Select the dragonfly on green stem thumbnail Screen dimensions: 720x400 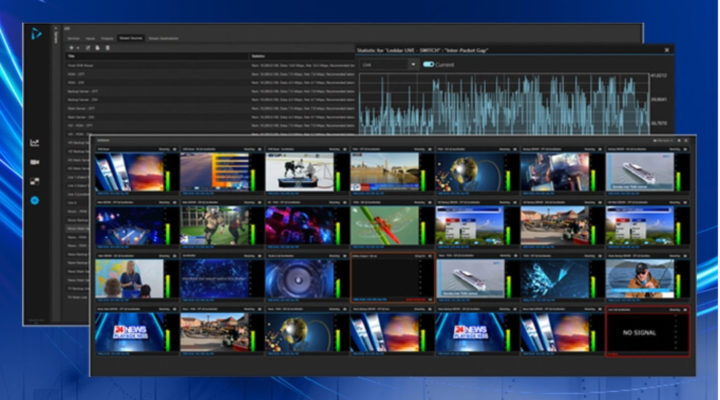pos(385,225)
